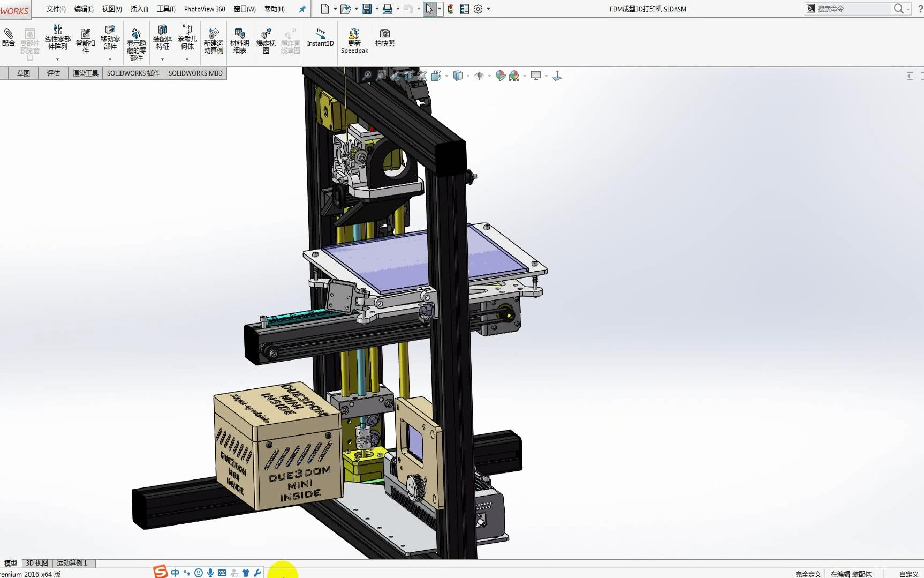
Task: Expand Save dropdown arrow
Action: 377,9
